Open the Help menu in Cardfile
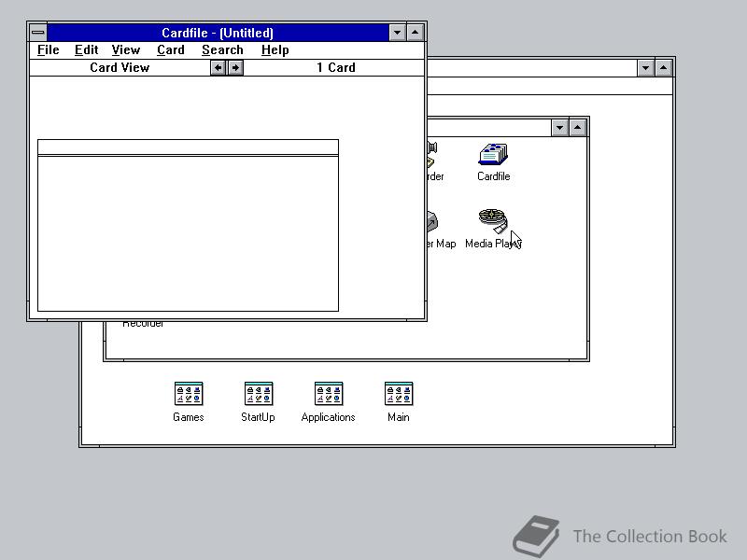Image resolution: width=747 pixels, height=560 pixels. [x=275, y=49]
